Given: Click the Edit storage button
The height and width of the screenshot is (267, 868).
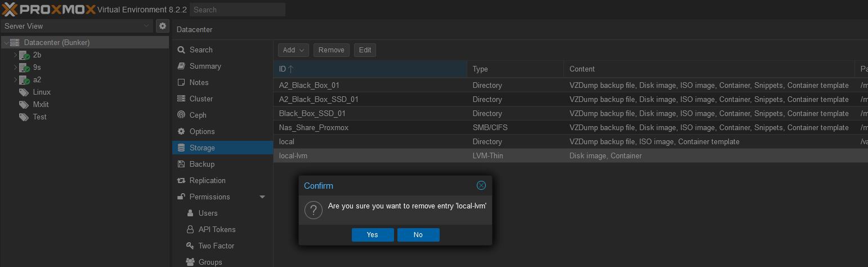Looking at the screenshot, I should 365,50.
